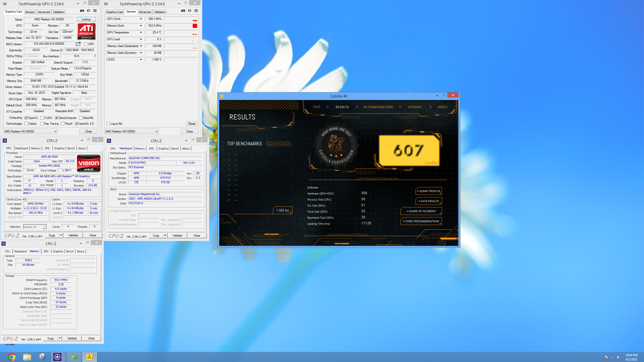Click Reset button in Sensors window
The height and width of the screenshot is (362, 644).
pos(192,124)
